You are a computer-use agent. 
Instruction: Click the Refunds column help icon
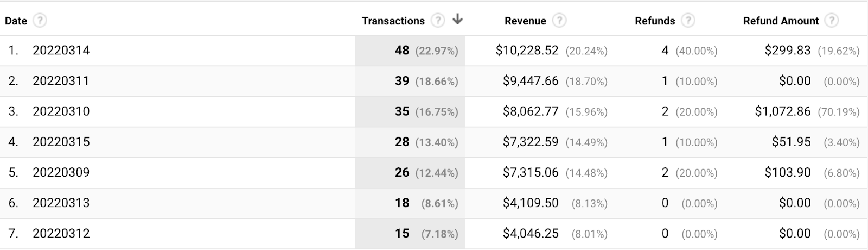(x=688, y=21)
